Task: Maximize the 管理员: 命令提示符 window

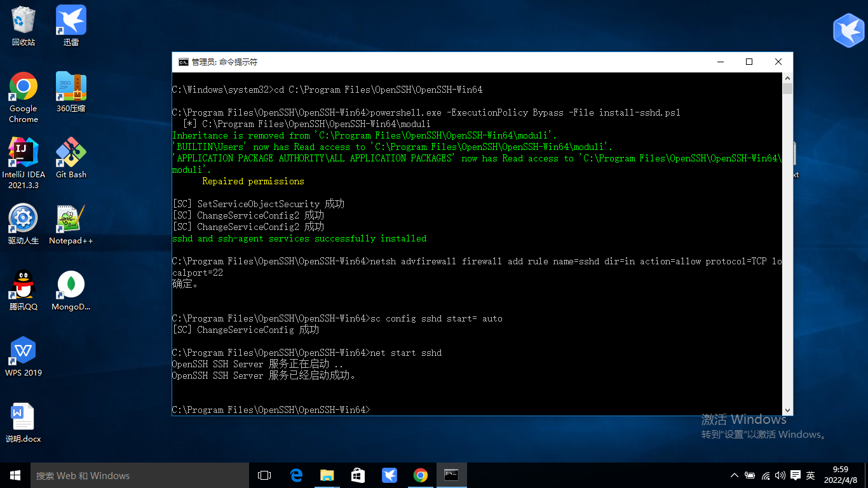Action: click(749, 62)
